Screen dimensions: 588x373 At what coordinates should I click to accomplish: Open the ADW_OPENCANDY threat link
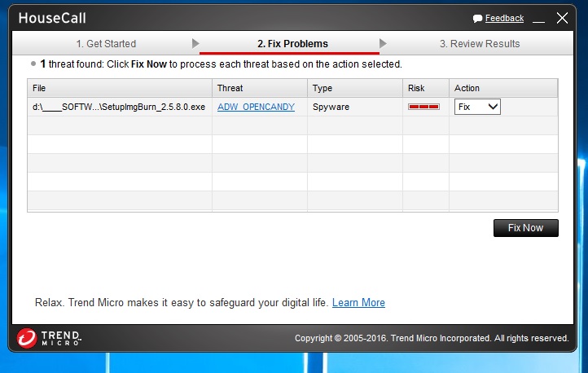(x=256, y=107)
